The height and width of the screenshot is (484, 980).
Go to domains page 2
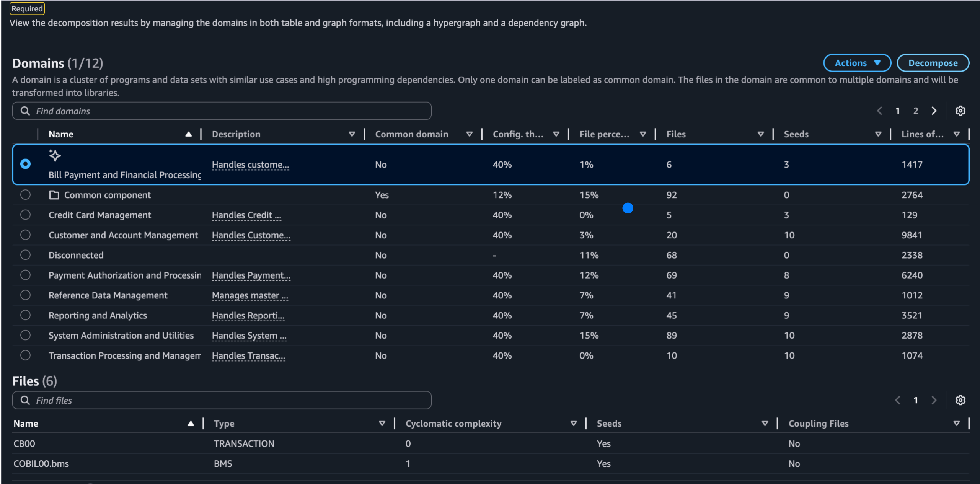coord(915,111)
